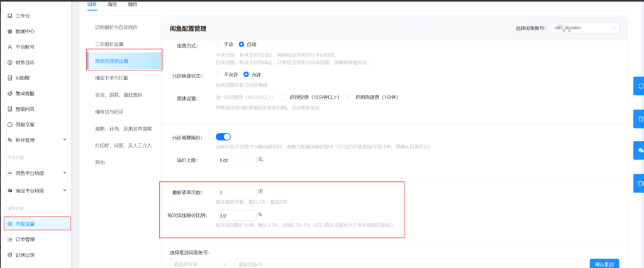Open the 选择闲鱼账号 dropdown
Viewport: 644px width, 268px height.
pyautogui.click(x=586, y=28)
